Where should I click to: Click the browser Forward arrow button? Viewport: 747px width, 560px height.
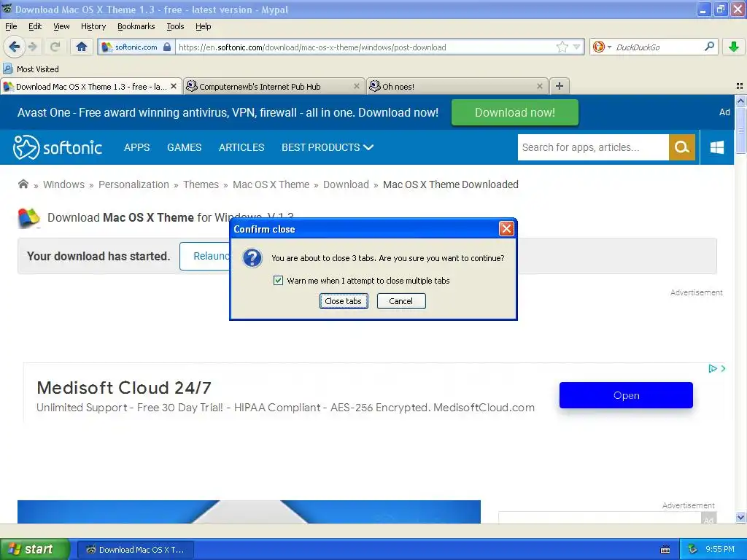32,47
